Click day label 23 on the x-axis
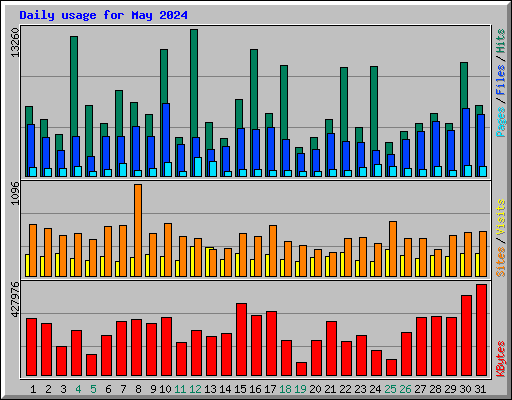 coord(360,389)
